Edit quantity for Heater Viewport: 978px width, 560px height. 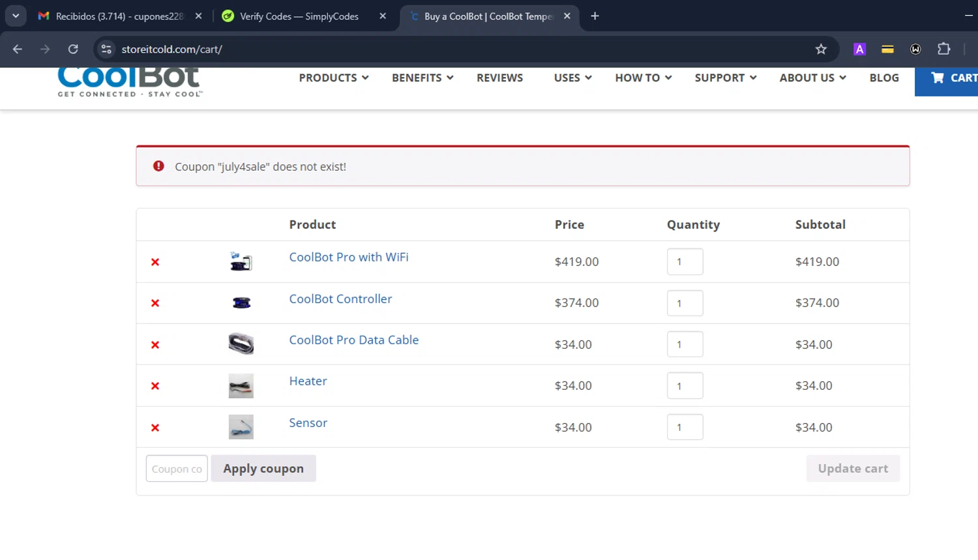pos(685,385)
